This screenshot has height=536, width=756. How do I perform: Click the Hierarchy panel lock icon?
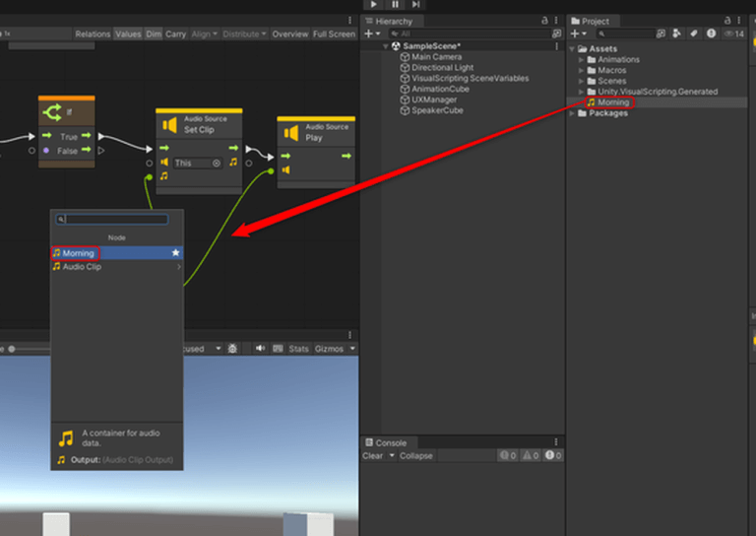point(545,21)
